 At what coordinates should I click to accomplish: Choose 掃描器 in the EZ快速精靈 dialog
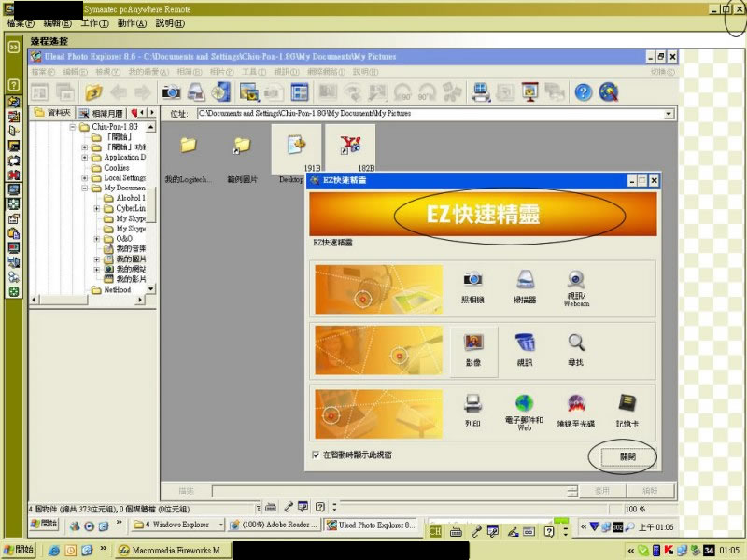point(525,287)
